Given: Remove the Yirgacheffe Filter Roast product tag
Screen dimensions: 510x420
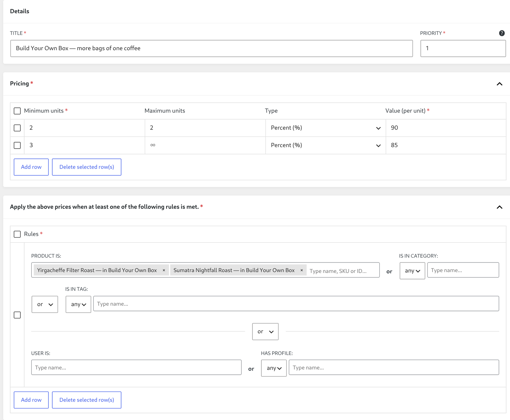Looking at the screenshot, I should (x=164, y=270).
